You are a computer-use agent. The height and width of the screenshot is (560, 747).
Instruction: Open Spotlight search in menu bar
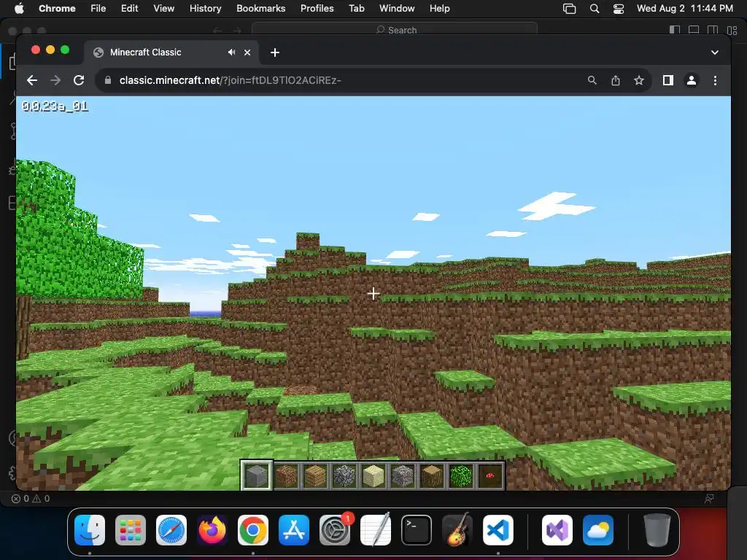click(595, 9)
